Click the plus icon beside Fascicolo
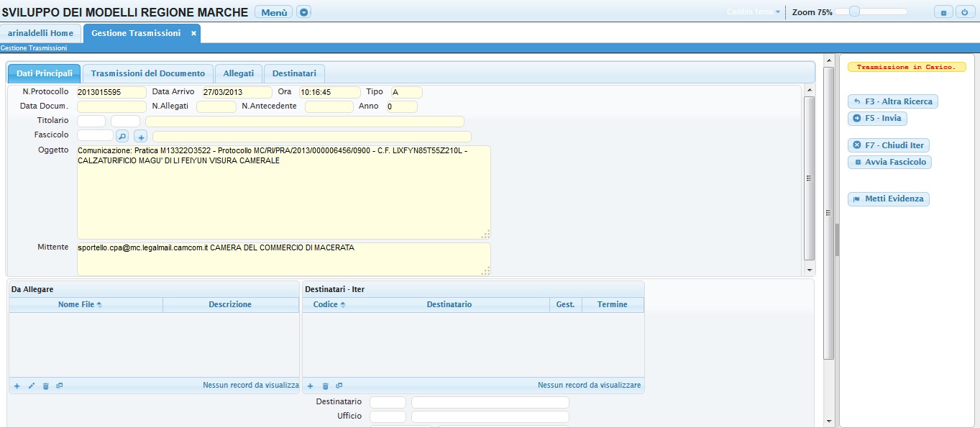Viewport: 980px width, 428px height. click(x=141, y=136)
